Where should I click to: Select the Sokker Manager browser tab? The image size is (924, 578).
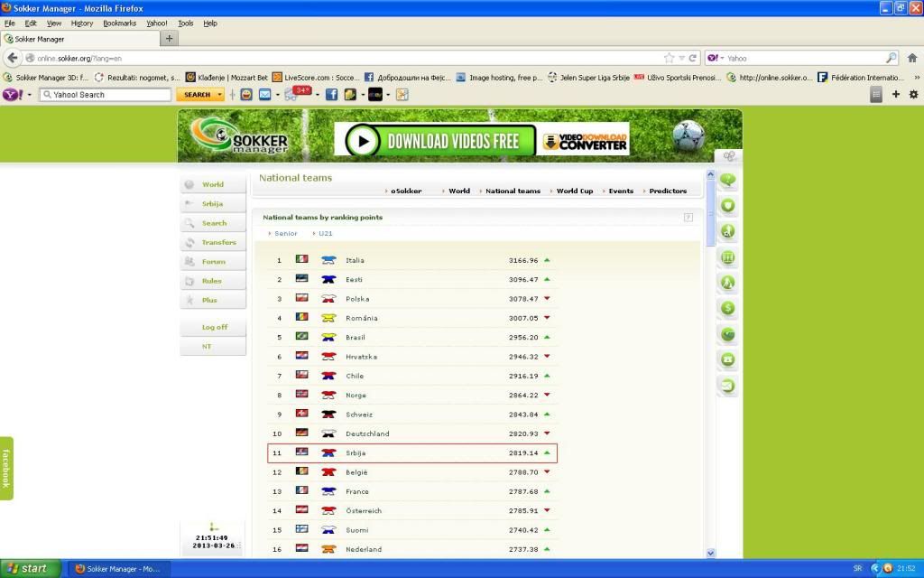tap(80, 39)
